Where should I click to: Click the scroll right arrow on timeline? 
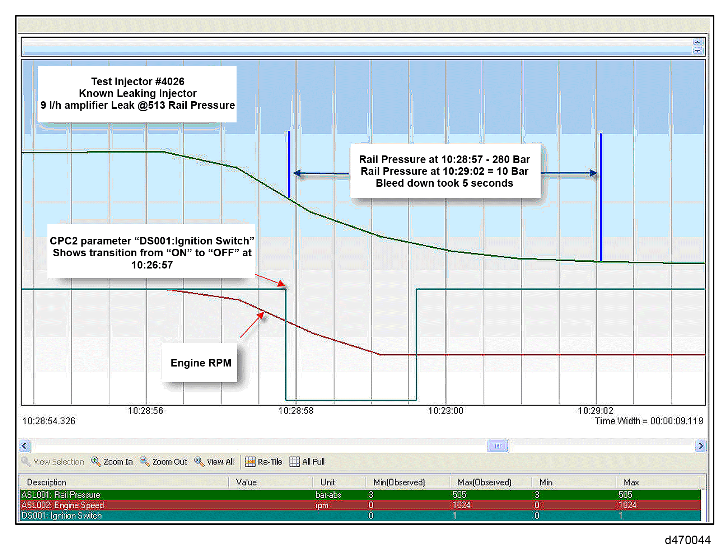point(700,446)
